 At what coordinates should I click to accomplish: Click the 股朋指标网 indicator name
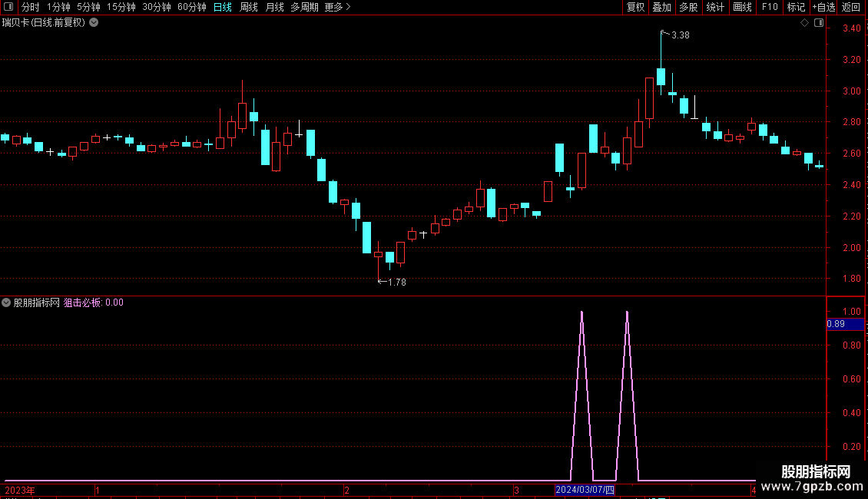pyautogui.click(x=37, y=302)
